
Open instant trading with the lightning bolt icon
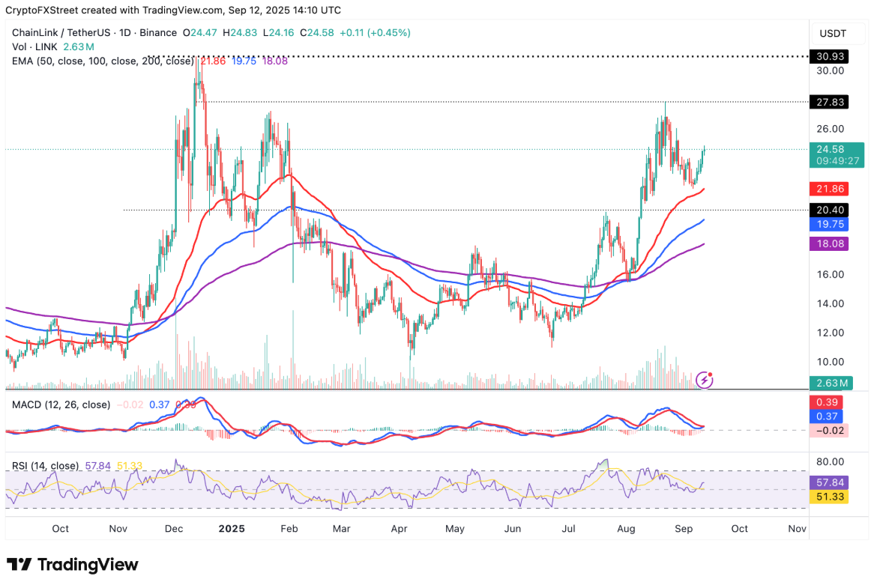pyautogui.click(x=705, y=381)
